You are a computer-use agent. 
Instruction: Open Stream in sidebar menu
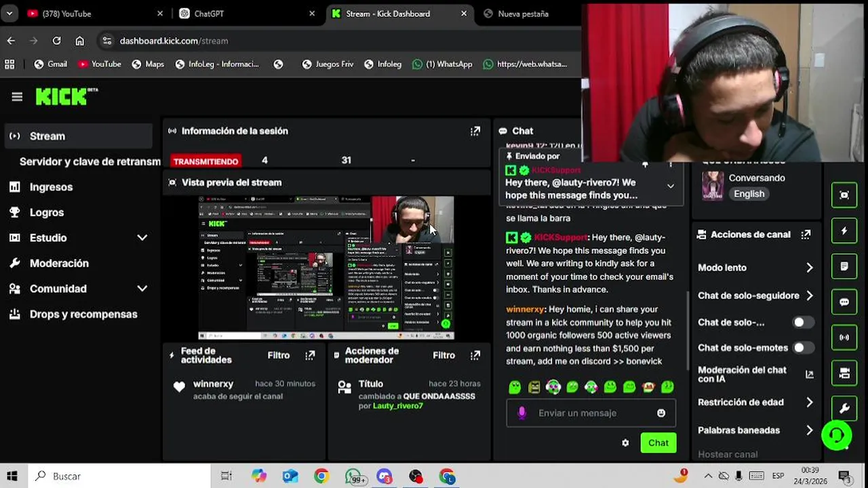(x=78, y=136)
